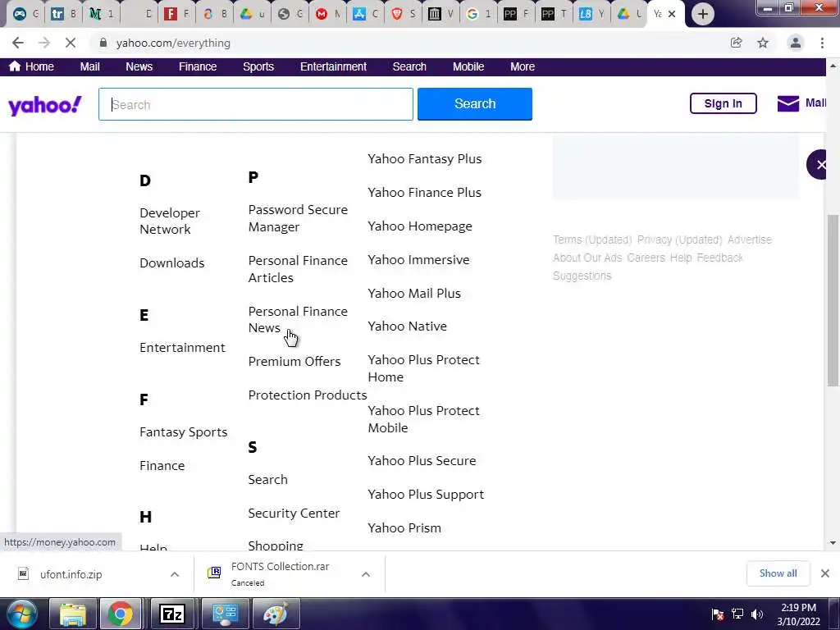Click the Feedback footer link
This screenshot has height=630, width=840.
[719, 258]
